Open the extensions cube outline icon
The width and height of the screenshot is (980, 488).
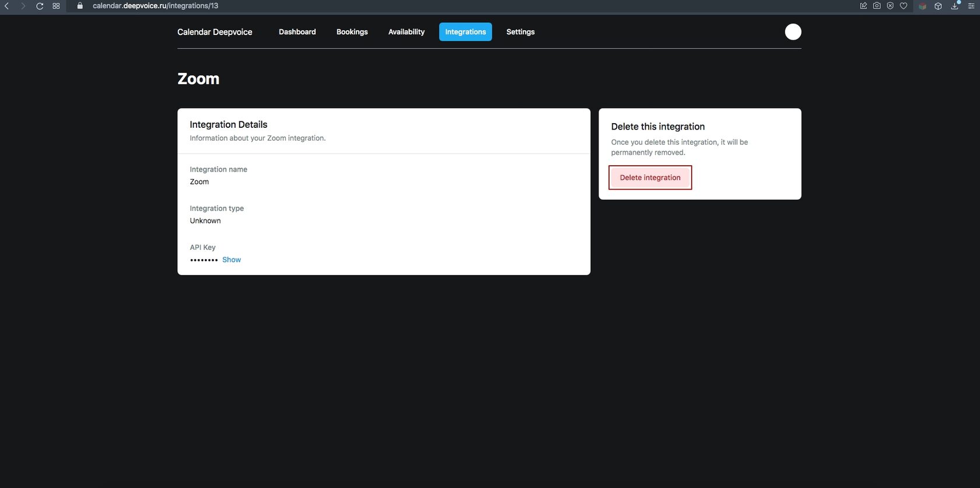click(938, 6)
